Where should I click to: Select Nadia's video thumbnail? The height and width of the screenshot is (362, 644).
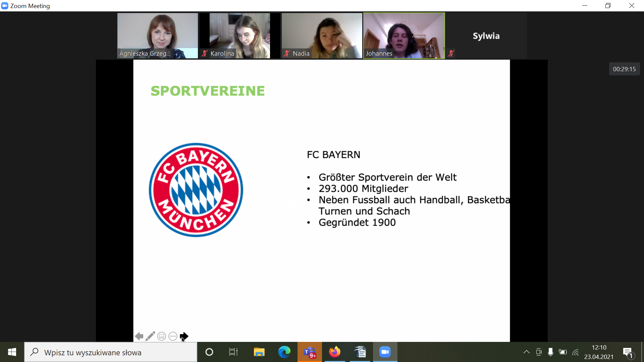[x=322, y=36]
